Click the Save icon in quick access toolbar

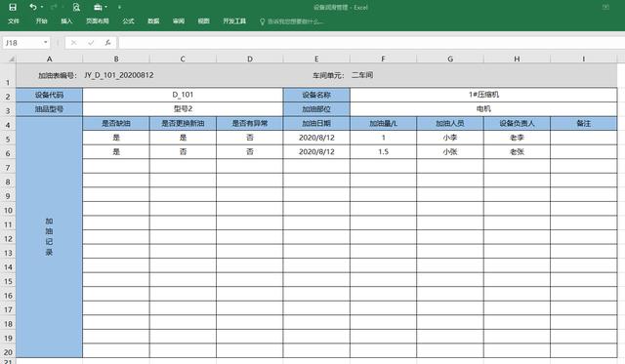click(13, 7)
